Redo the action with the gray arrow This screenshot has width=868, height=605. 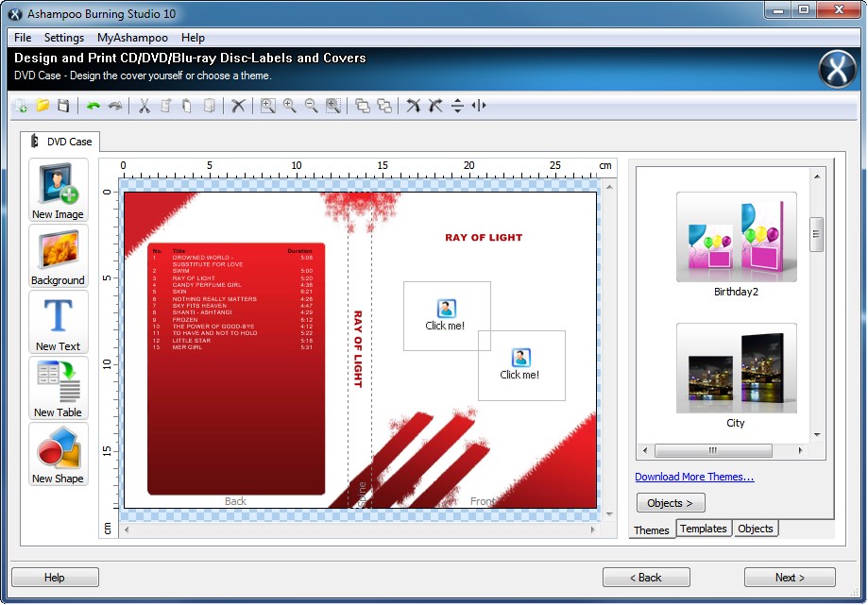coord(115,106)
